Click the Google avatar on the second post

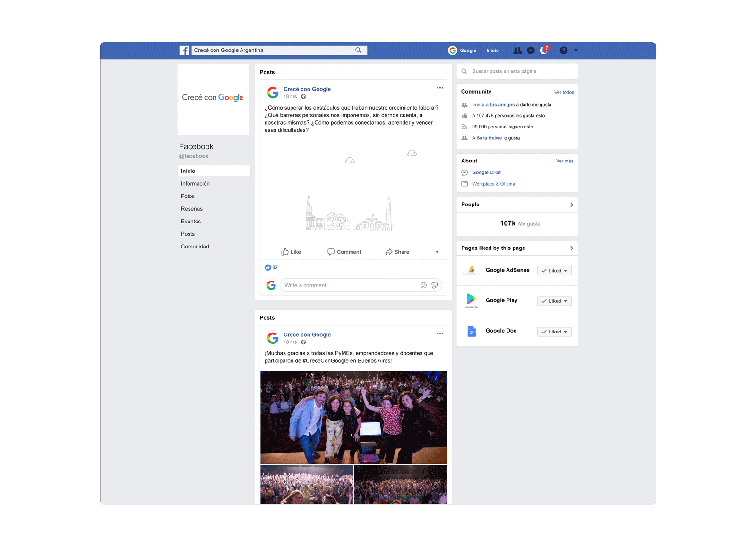click(x=273, y=338)
